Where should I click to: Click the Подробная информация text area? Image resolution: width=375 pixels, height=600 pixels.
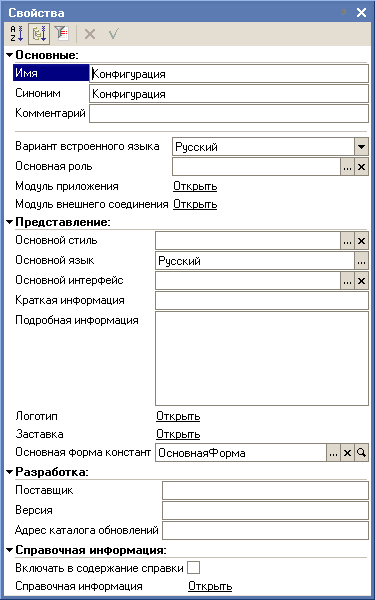[x=262, y=358]
